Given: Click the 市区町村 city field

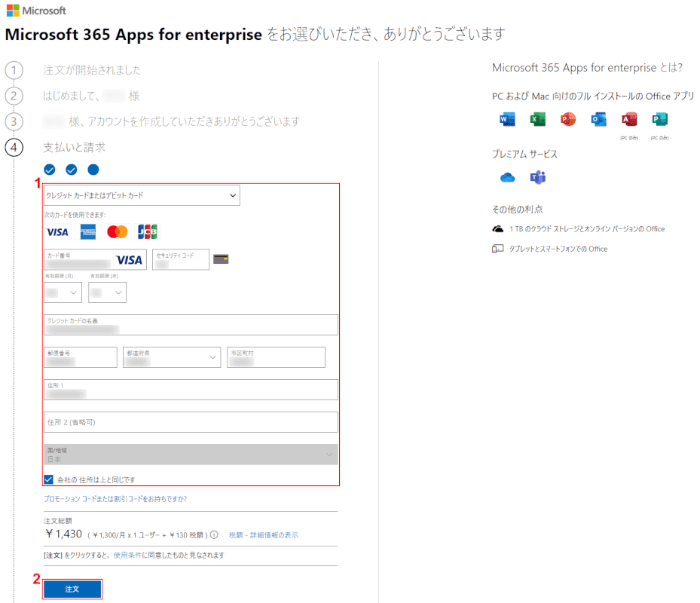Looking at the screenshot, I should tap(276, 357).
